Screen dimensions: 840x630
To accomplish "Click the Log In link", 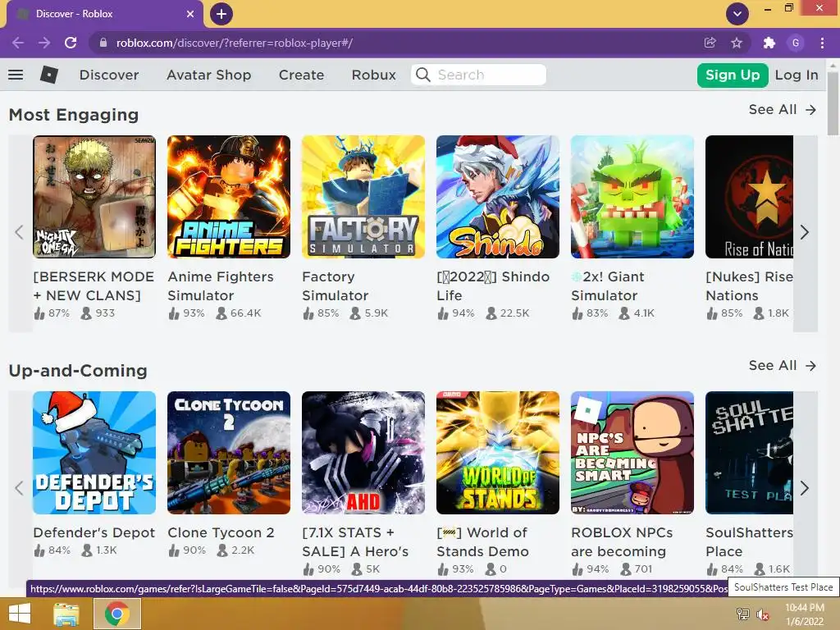I will (796, 75).
